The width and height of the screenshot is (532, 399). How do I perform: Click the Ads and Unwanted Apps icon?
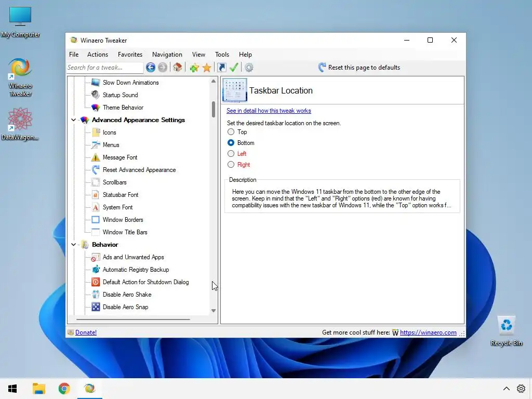tap(96, 257)
